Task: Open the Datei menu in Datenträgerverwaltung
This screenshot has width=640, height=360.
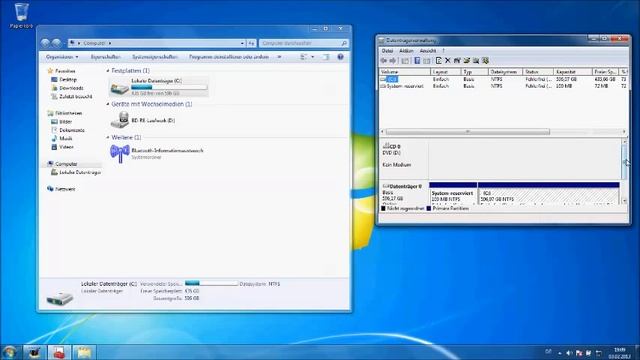Action: pos(387,51)
